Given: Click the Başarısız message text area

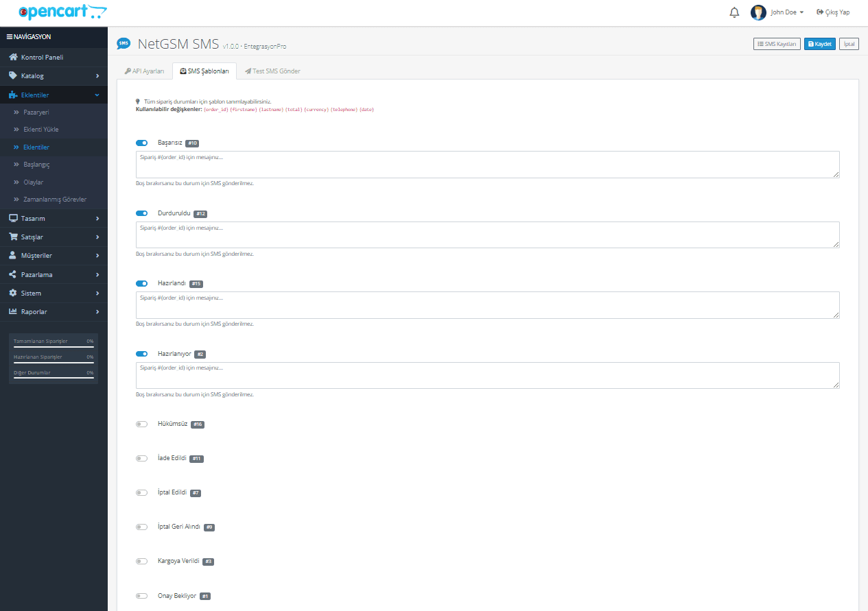Looking at the screenshot, I should [x=488, y=165].
